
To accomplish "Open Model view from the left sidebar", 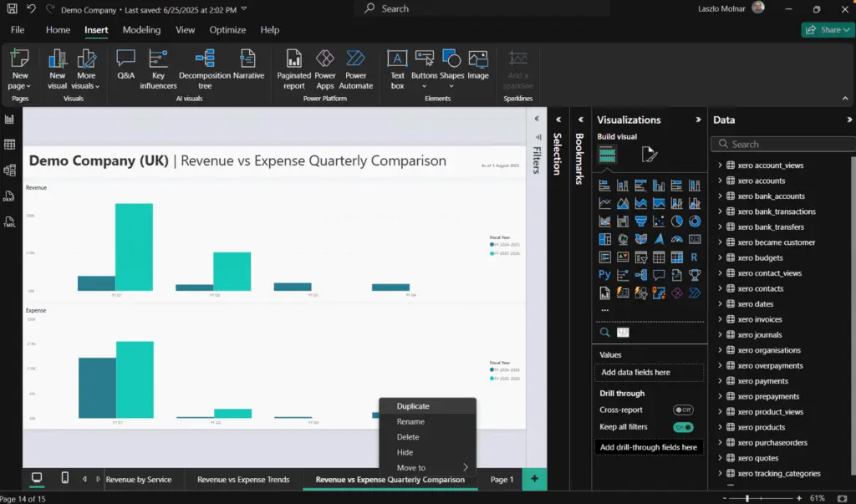I will point(10,170).
